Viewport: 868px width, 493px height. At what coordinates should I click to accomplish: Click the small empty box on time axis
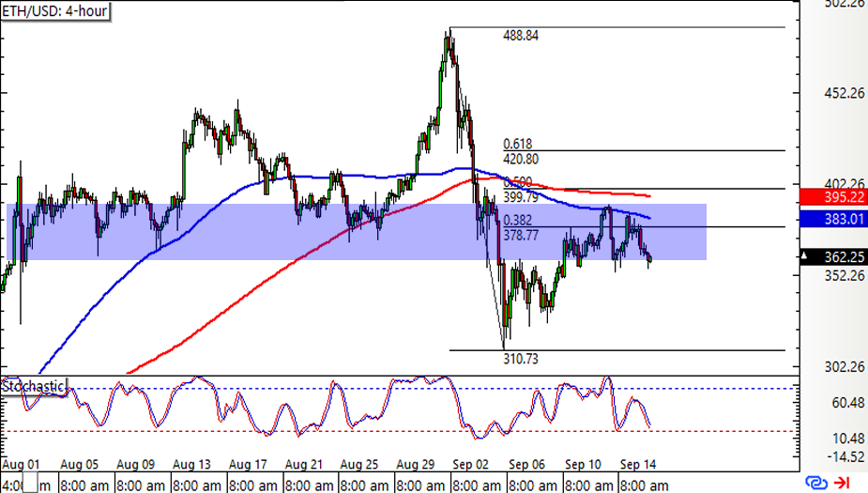click(x=30, y=483)
